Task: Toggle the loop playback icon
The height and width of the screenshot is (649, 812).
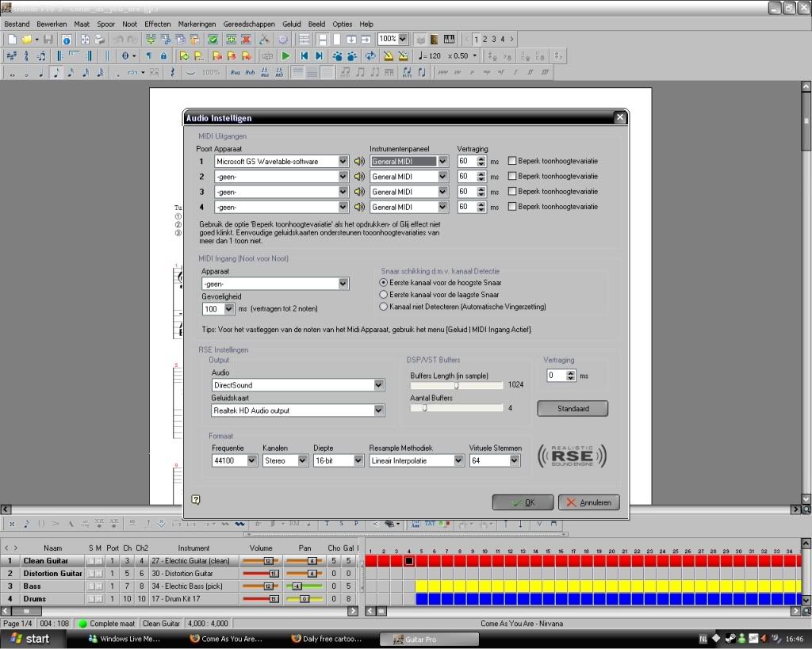Action: (370, 56)
